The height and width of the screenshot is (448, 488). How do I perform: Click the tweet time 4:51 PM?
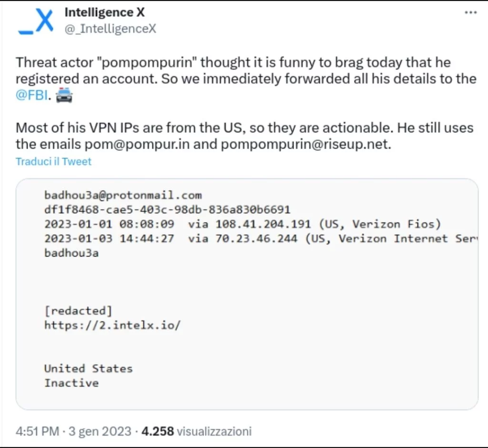coord(38,431)
